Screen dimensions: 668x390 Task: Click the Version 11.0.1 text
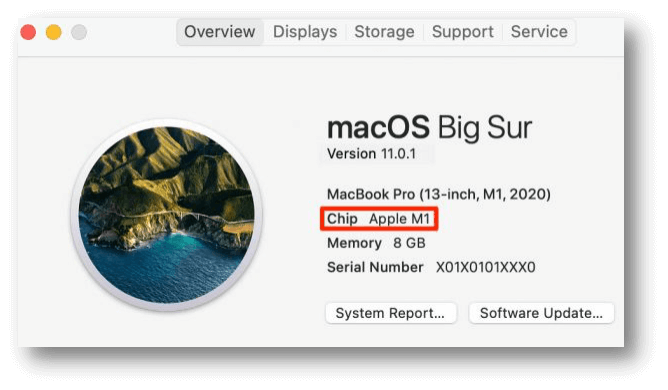pos(371,154)
